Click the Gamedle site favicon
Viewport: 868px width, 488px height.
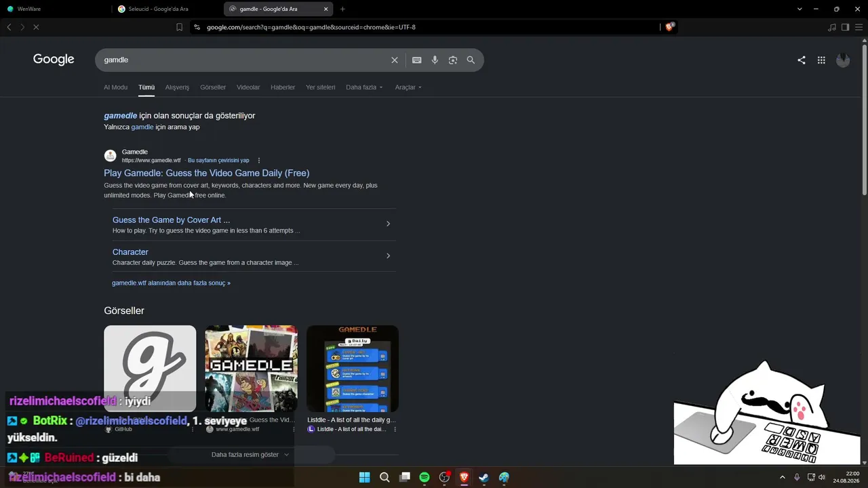pos(110,156)
